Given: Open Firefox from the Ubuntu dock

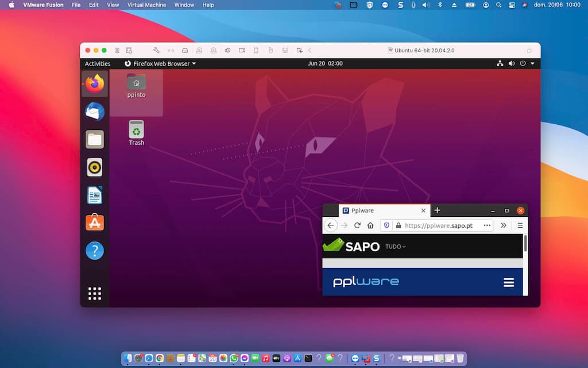Looking at the screenshot, I should (95, 83).
